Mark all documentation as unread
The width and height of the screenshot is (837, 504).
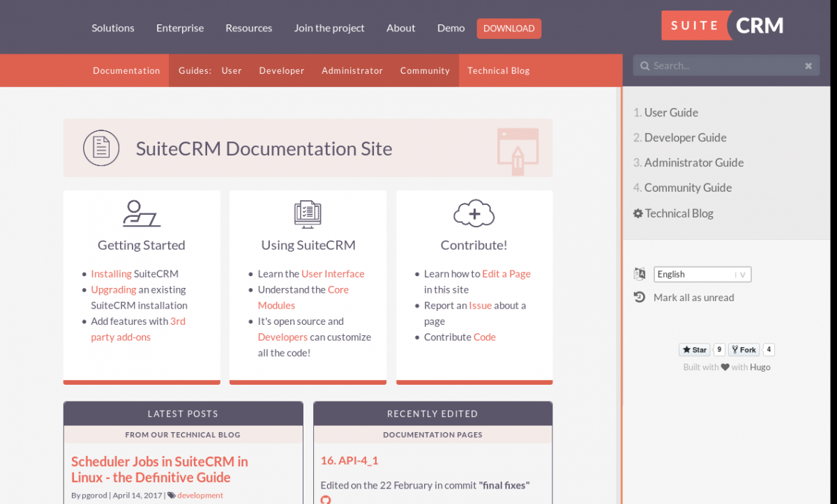click(x=693, y=297)
